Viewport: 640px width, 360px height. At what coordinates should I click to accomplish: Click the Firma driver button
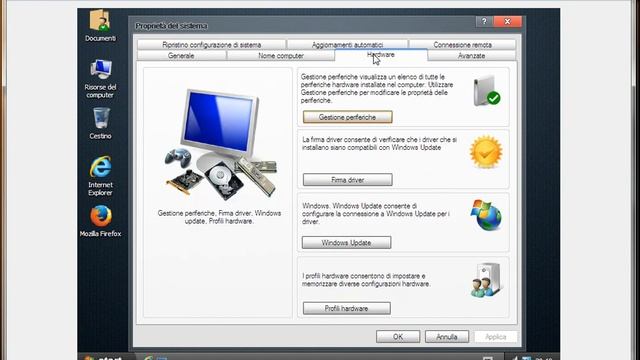point(347,180)
